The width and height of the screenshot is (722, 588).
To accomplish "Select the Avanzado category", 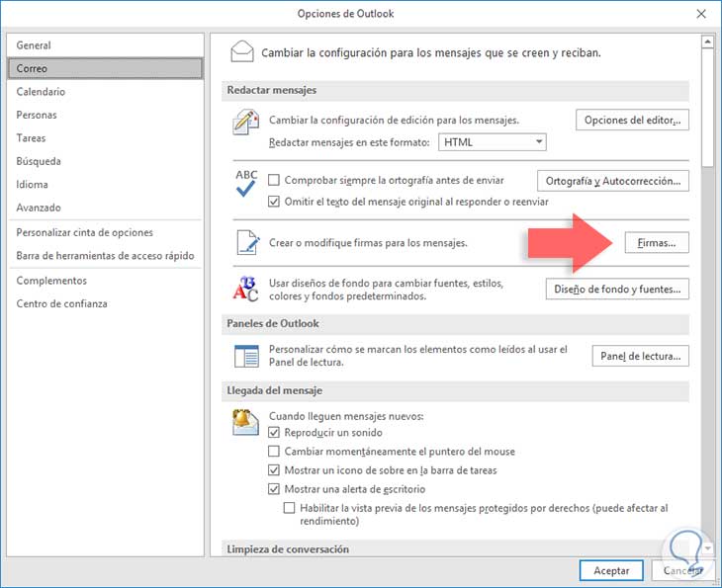I will click(x=105, y=208).
